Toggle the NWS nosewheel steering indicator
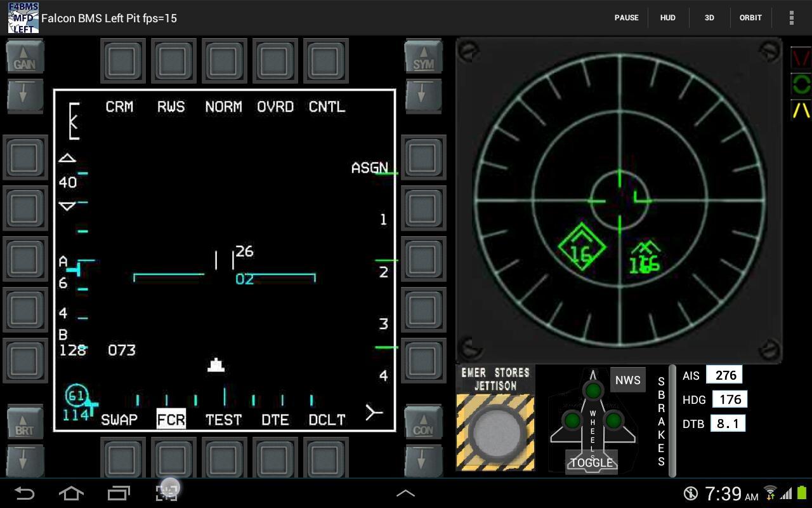 click(x=627, y=380)
